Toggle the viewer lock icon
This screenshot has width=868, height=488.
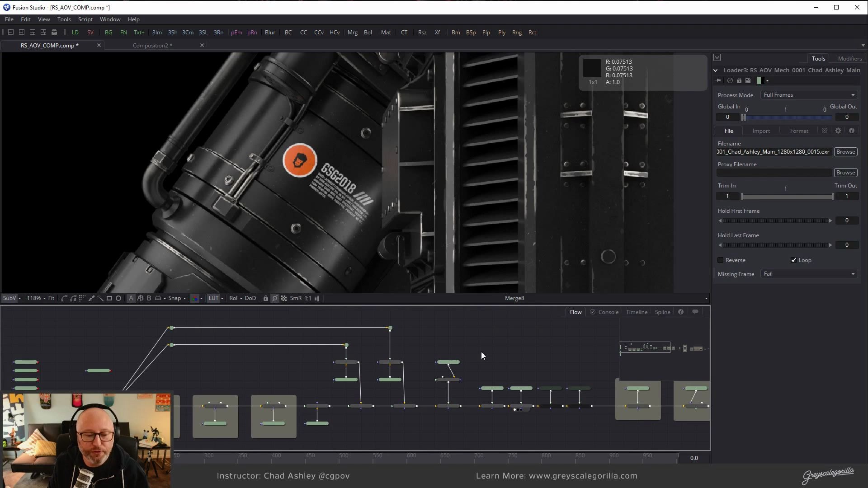266,298
